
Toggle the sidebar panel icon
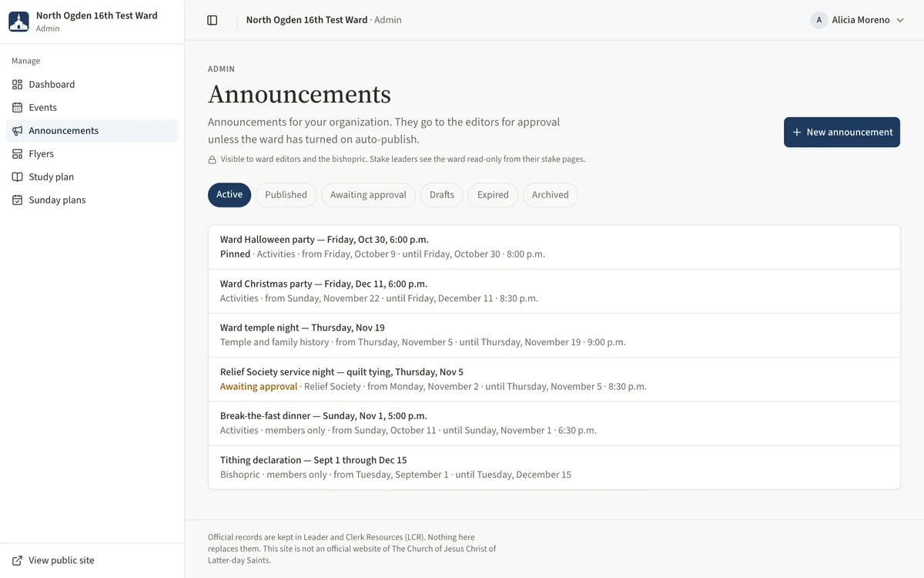[x=213, y=20]
